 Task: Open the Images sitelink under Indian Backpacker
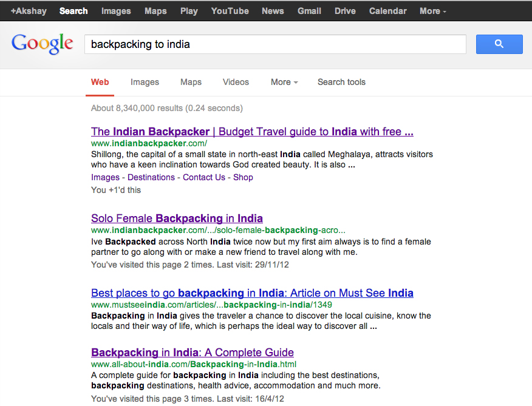tap(105, 177)
